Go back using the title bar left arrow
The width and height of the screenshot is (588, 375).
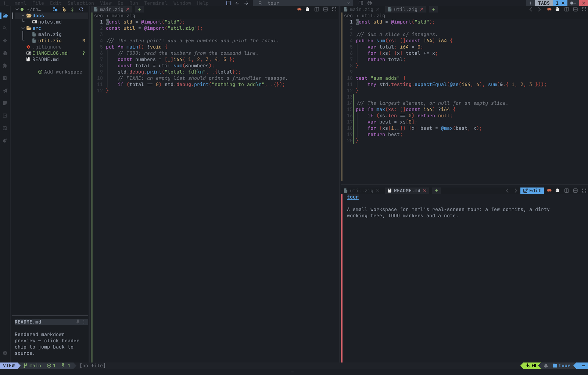[237, 3]
